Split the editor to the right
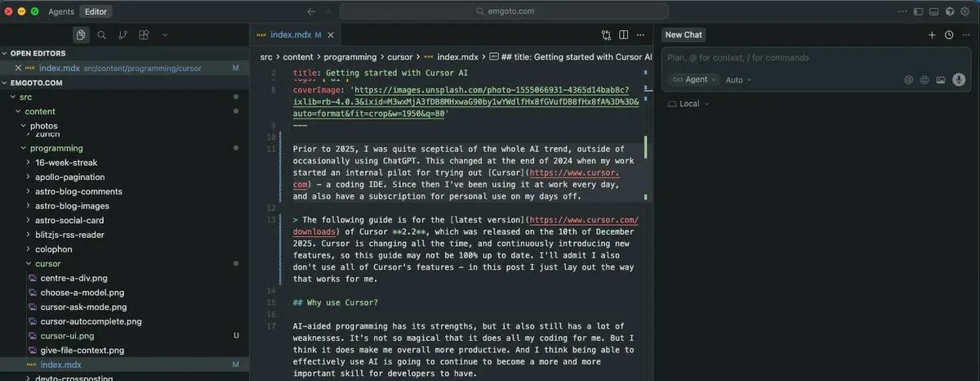This screenshot has height=381, width=980. pos(623,35)
